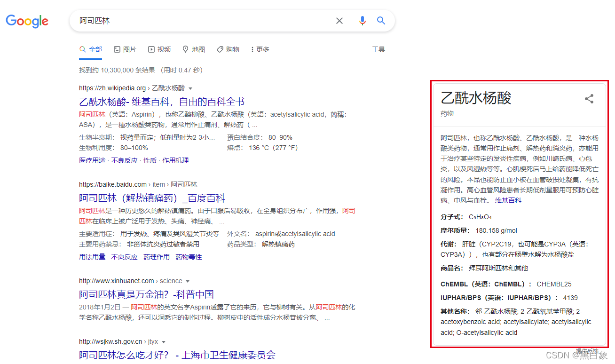Open the 工具 search tools
Viewport: 615px width, 364px height.
click(378, 49)
